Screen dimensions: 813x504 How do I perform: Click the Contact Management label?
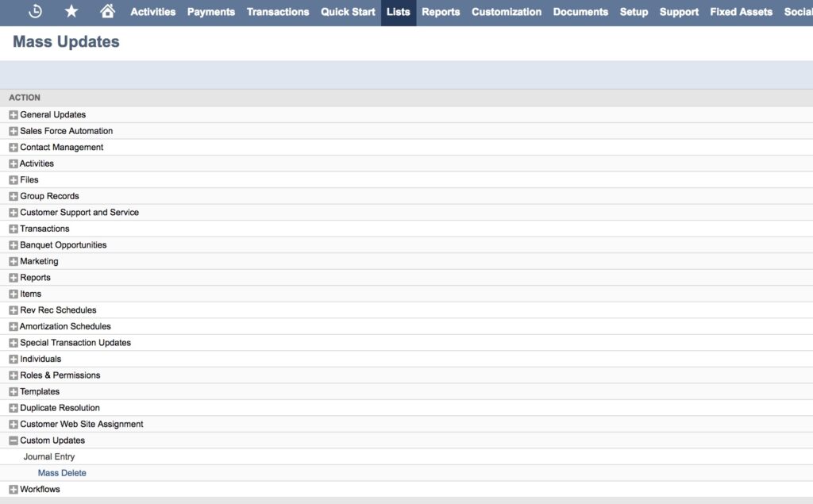62,148
